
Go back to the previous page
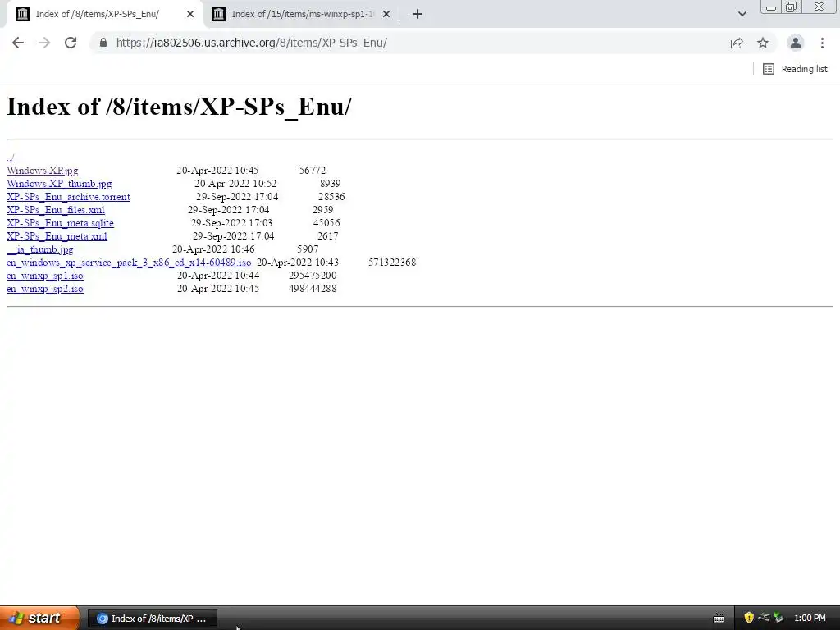pyautogui.click(x=18, y=43)
